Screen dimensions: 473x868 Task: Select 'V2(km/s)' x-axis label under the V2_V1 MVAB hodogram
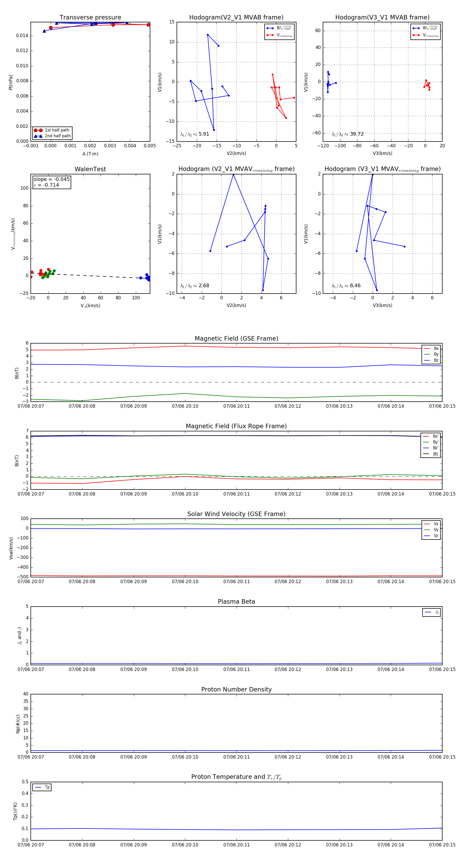(x=236, y=153)
